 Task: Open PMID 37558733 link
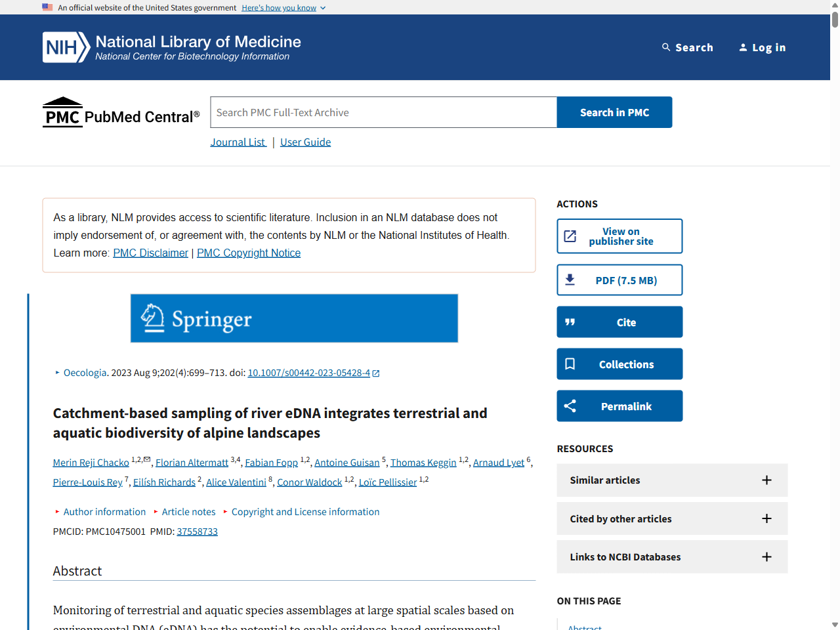[x=197, y=532]
